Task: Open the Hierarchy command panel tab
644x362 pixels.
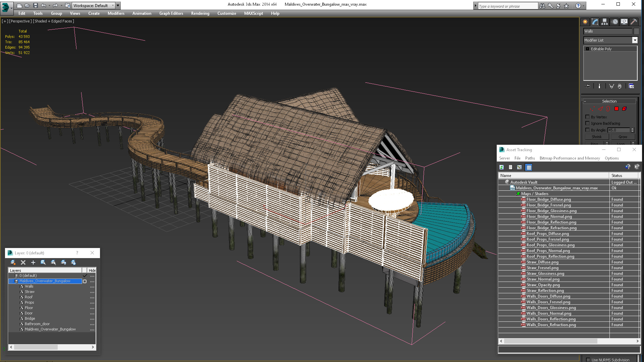Action: pyautogui.click(x=604, y=22)
